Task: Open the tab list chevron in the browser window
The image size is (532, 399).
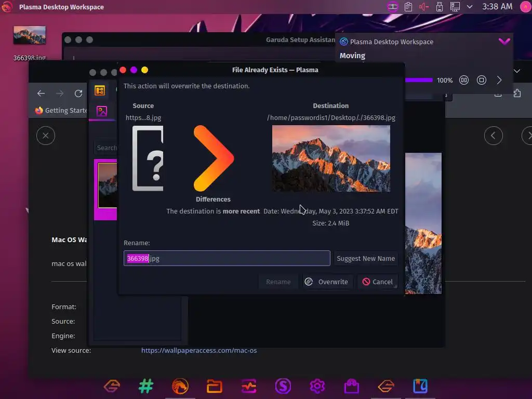Action: 517,71
